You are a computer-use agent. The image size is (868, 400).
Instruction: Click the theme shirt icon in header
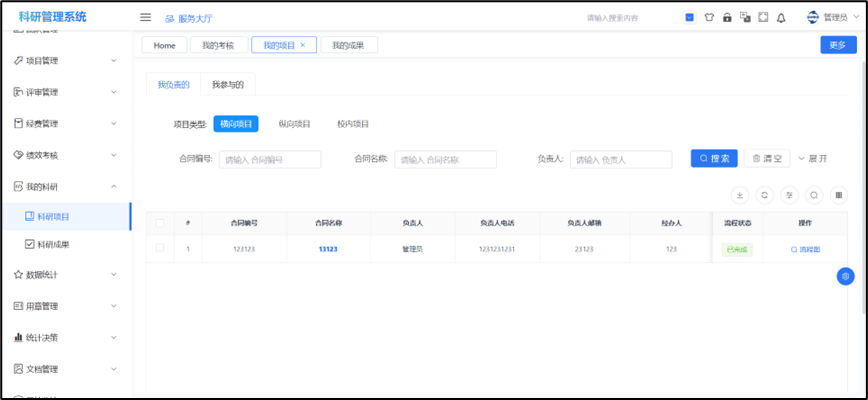[709, 17]
